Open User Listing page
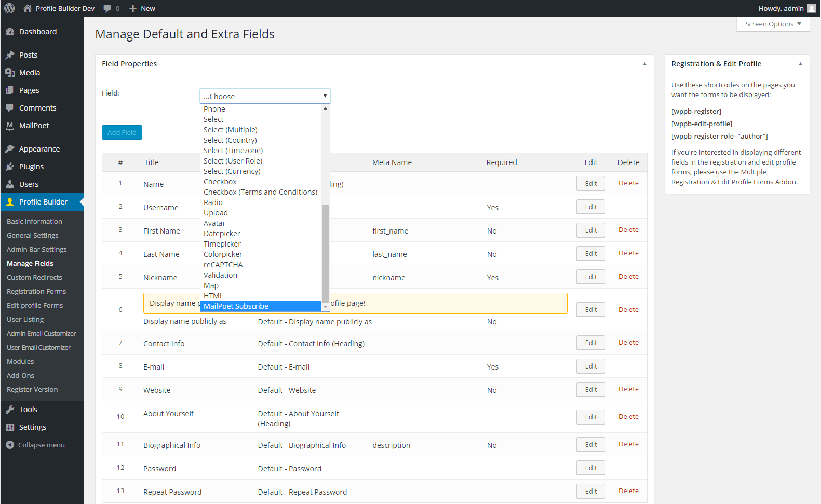Viewport: 821px width, 504px height. tap(25, 319)
